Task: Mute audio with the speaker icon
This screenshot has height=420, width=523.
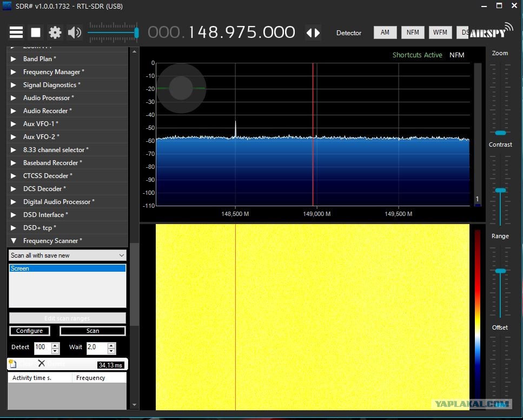Action: (75, 32)
